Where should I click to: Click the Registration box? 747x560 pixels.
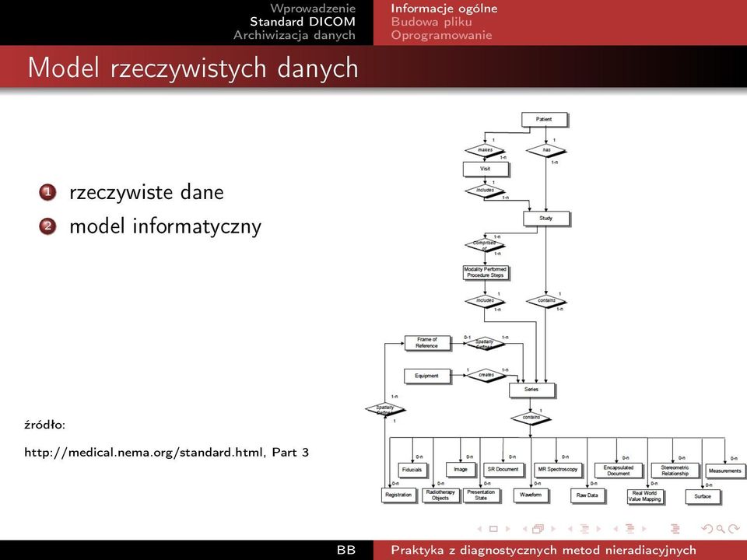398,495
